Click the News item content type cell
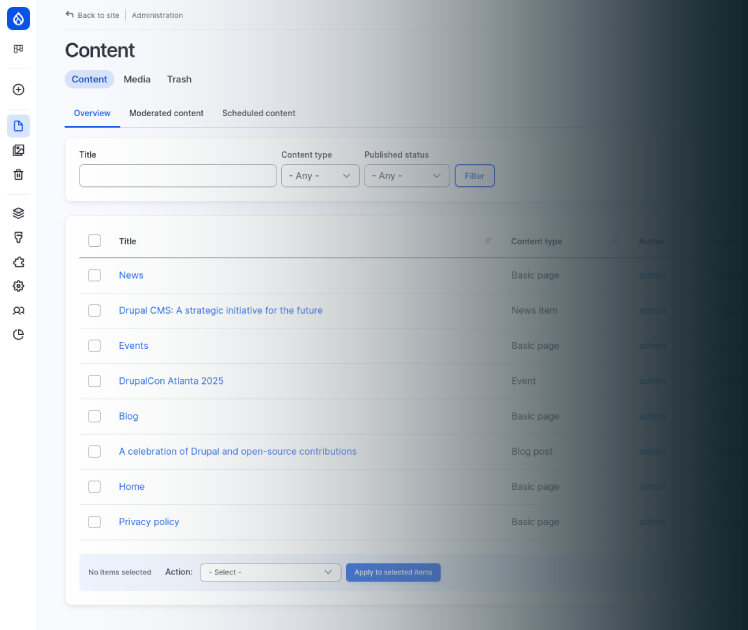 534,310
